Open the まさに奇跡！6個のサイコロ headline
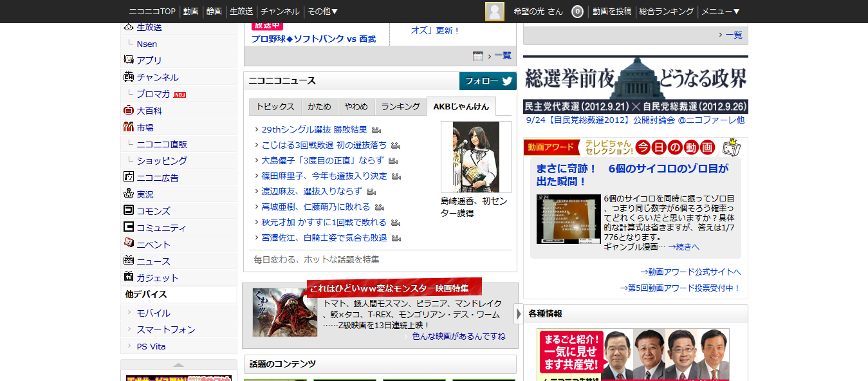Viewport: 868px width, 381px height. [633, 175]
